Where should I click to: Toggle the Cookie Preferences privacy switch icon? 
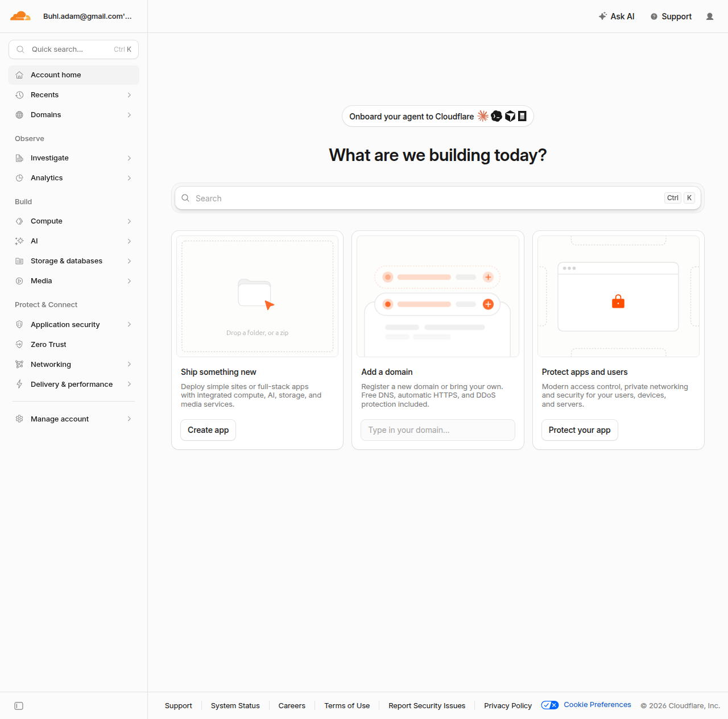[550, 705]
